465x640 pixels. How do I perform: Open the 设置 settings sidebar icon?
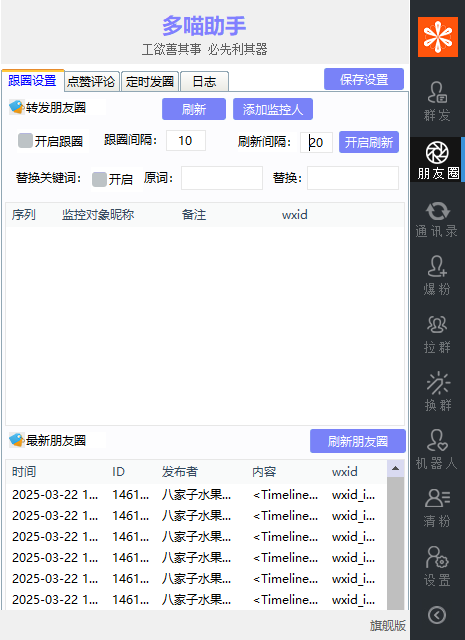(437, 566)
